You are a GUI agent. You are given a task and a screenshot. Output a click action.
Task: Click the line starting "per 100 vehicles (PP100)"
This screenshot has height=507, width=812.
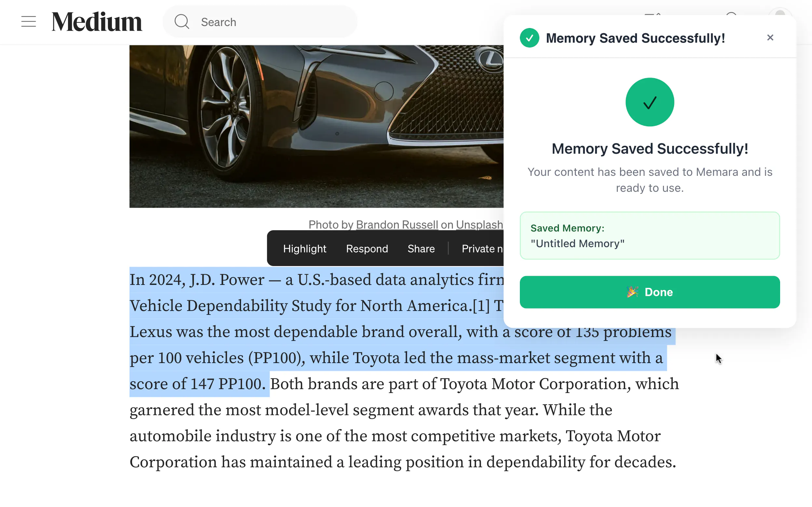(396, 358)
